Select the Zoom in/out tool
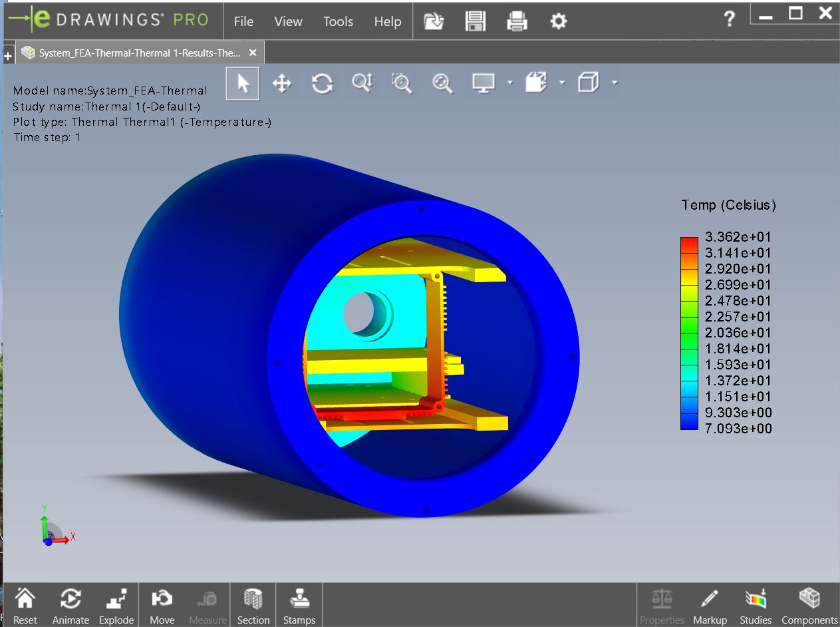The width and height of the screenshot is (840, 627). tap(362, 83)
